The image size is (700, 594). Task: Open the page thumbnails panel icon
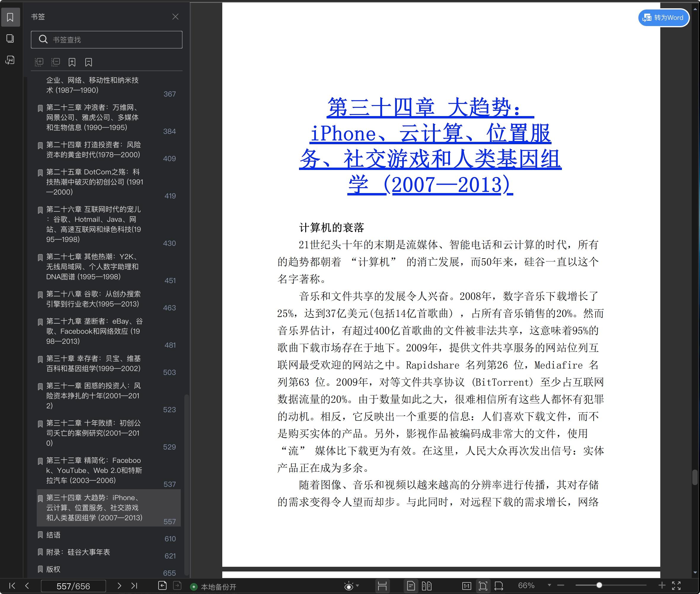coord(10,38)
